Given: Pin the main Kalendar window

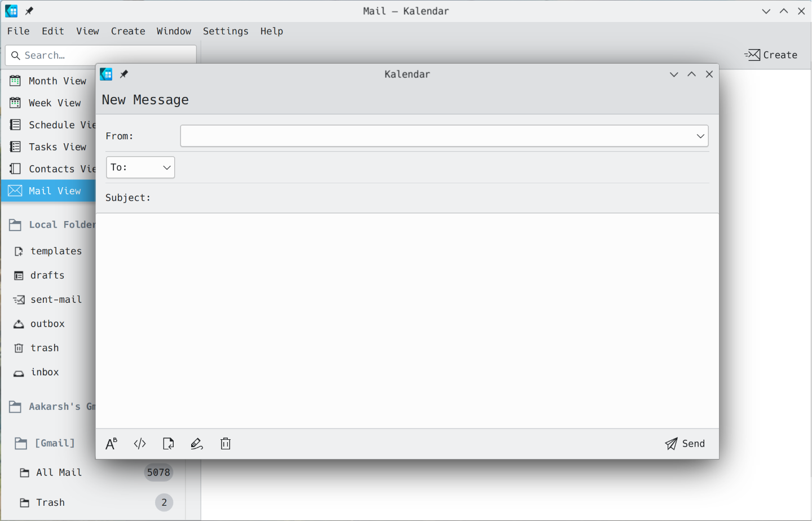Looking at the screenshot, I should 29,11.
